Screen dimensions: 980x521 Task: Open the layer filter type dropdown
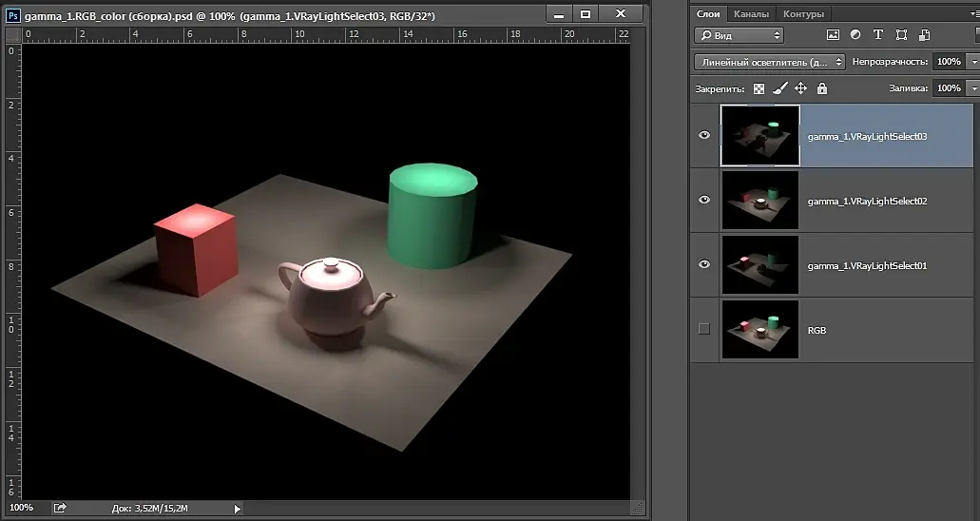click(x=739, y=35)
